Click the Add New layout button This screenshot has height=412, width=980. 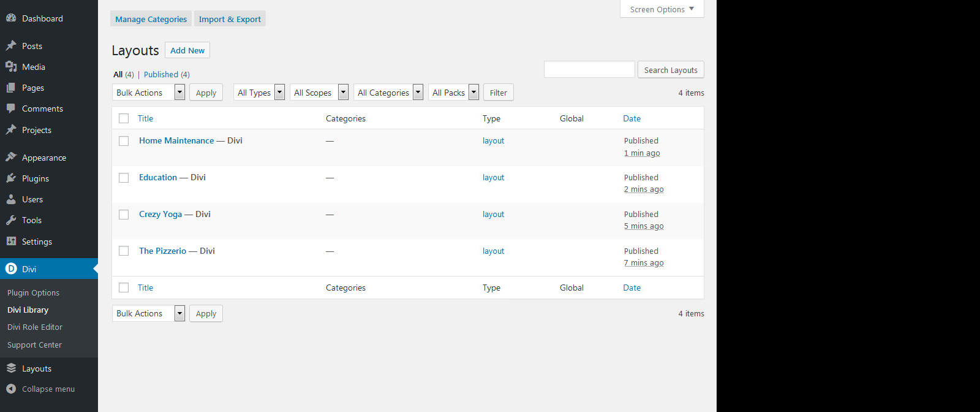click(x=187, y=50)
